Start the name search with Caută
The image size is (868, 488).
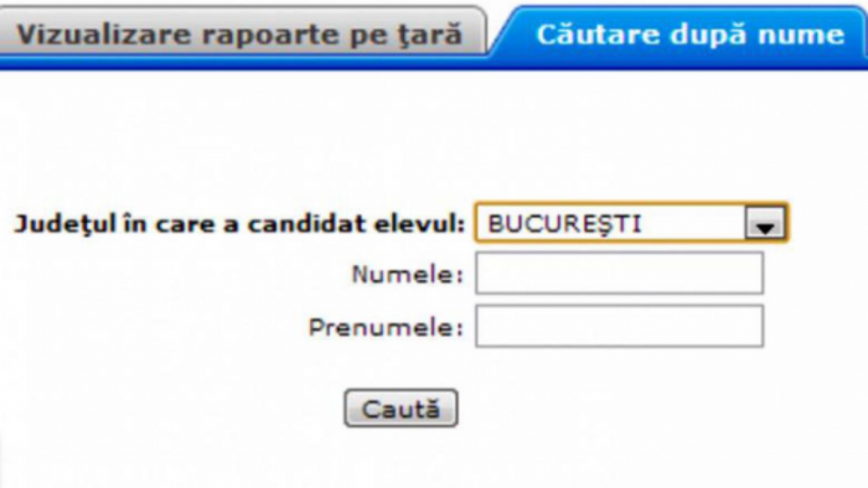tap(401, 409)
